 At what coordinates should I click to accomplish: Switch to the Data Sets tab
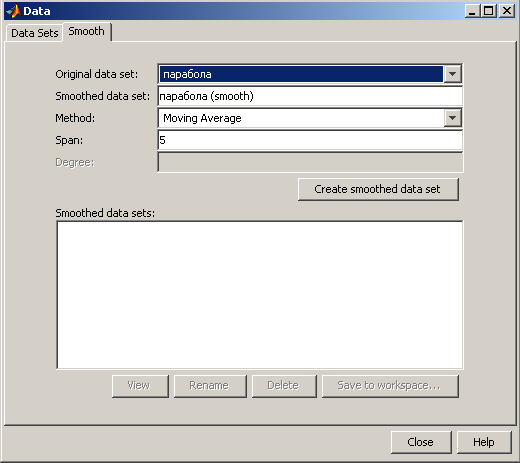[34, 33]
